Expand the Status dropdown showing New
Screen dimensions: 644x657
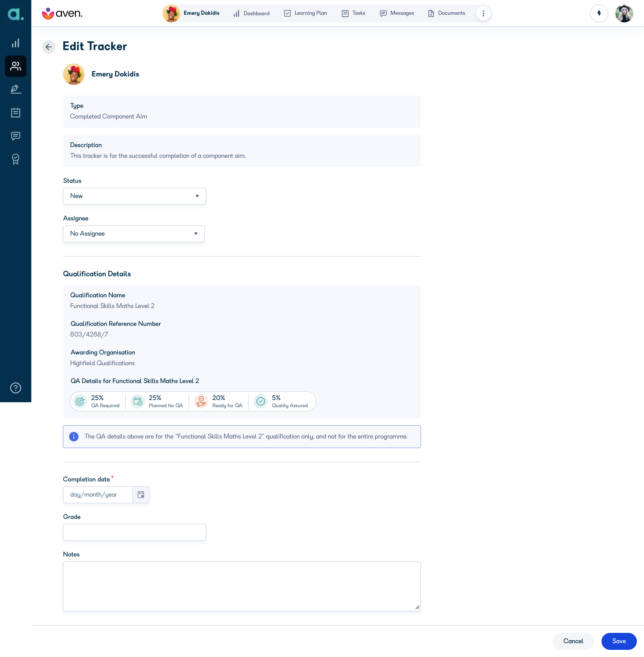(135, 196)
